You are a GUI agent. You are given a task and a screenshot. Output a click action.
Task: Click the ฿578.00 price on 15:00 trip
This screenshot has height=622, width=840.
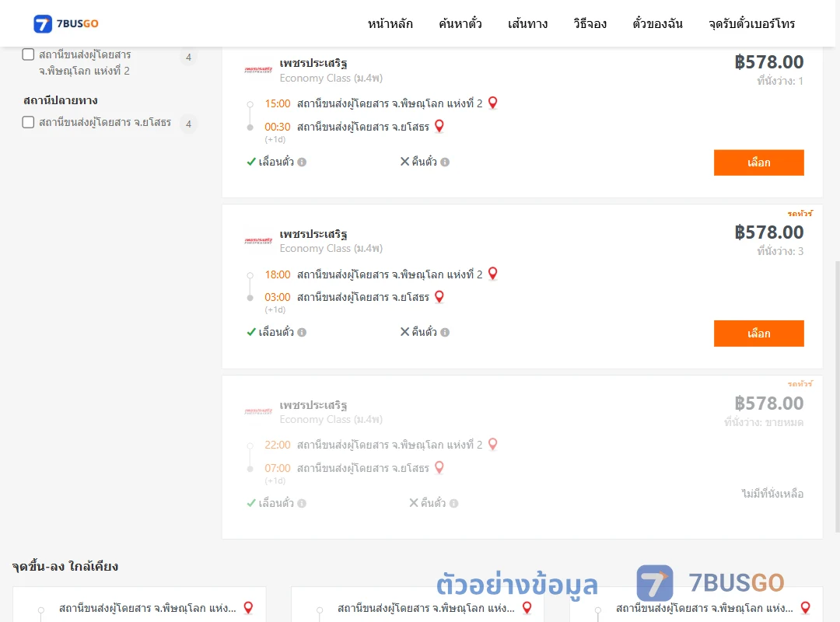[768, 62]
